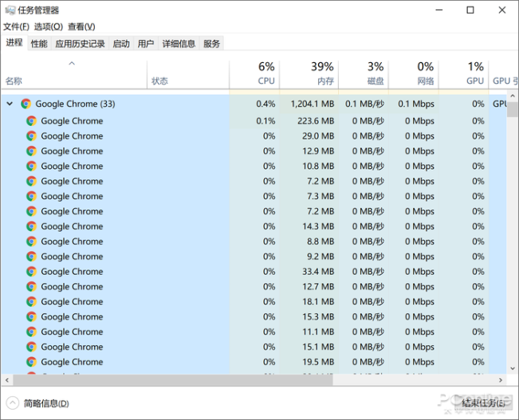This screenshot has height=420, width=519.
Task: Click the vertical scrollbar down arrow
Action: coord(513,368)
